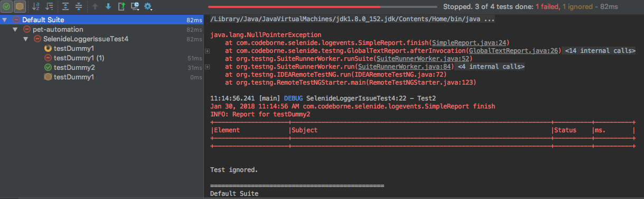The width and height of the screenshot is (644, 199).
Task: Click IDEARemoteTestNG.java:72 stack line
Action: coord(335,75)
